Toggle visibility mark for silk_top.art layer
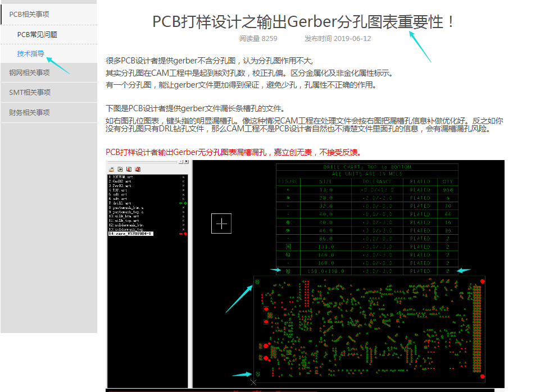Image resolution: width=554 pixels, height=392 pixels. [x=183, y=221]
